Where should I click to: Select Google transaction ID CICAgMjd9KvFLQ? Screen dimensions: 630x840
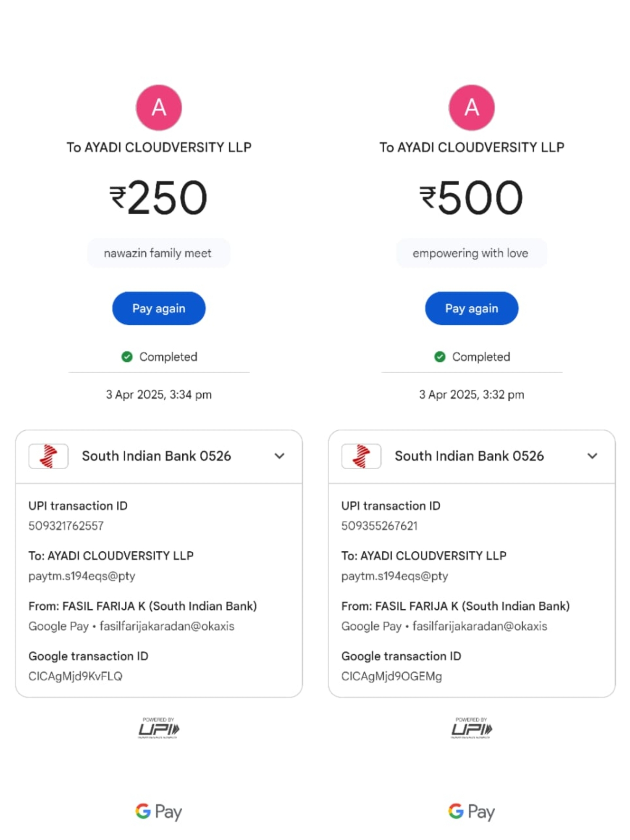click(x=76, y=676)
